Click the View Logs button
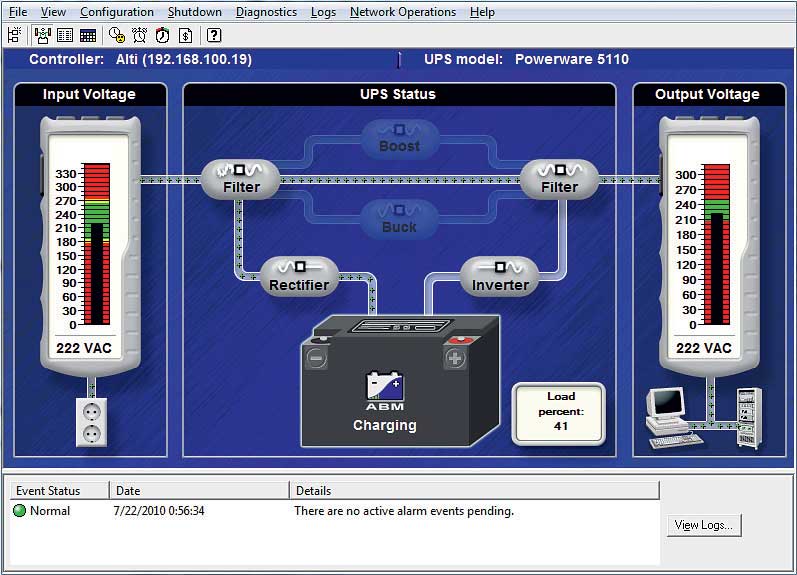Viewport: 797px width, 575px height. [x=704, y=525]
